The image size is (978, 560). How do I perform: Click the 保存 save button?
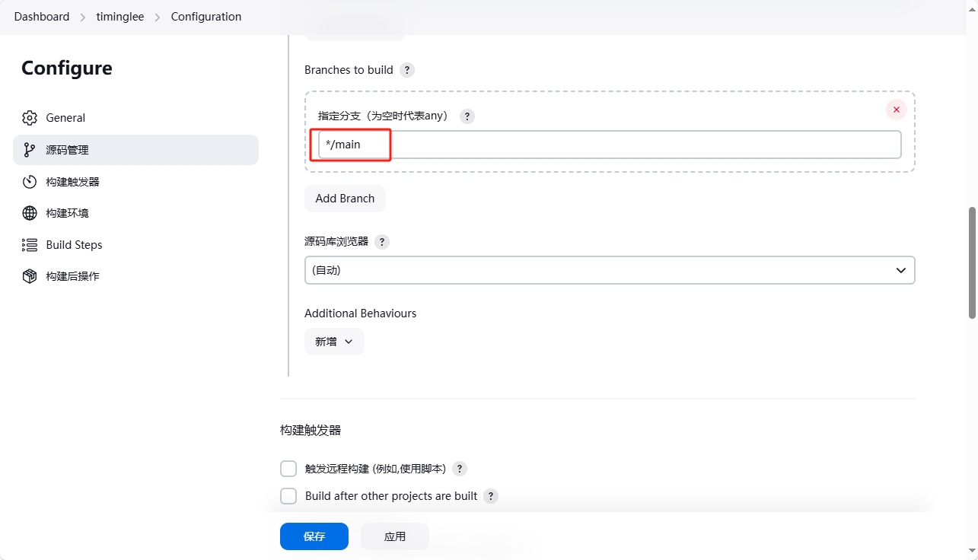pos(314,536)
